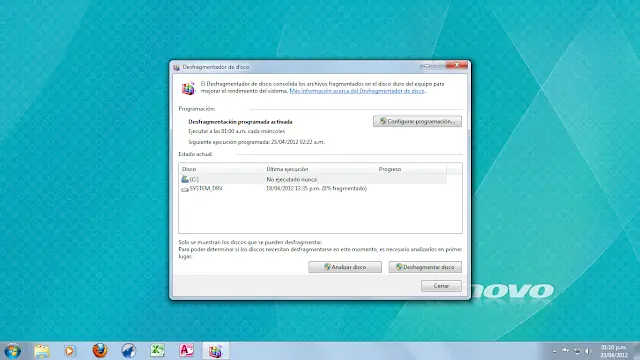Click the 'Cerrar' button
Viewport: 640px width, 360px height.
[x=441, y=286]
